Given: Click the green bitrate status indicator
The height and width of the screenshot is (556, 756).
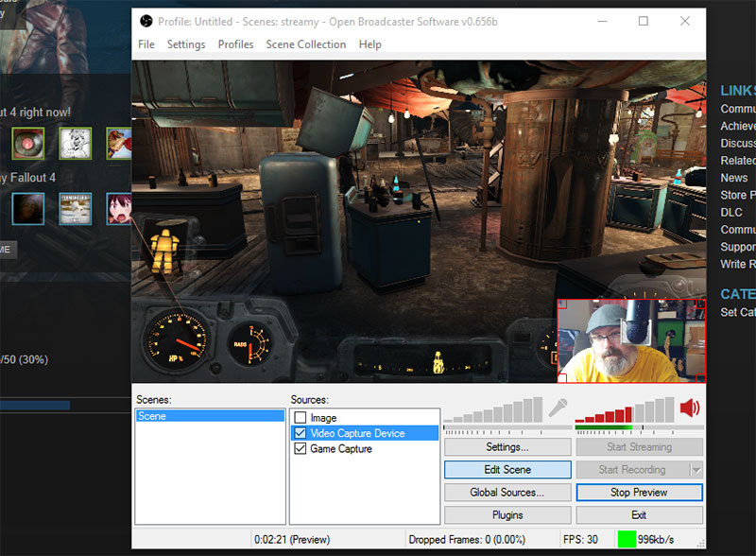Looking at the screenshot, I should point(627,539).
